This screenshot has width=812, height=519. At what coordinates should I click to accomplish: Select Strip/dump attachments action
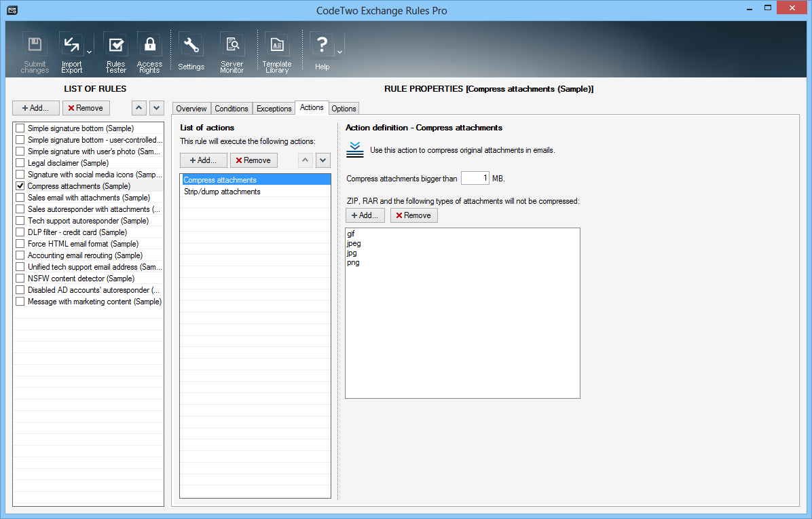pyautogui.click(x=255, y=192)
